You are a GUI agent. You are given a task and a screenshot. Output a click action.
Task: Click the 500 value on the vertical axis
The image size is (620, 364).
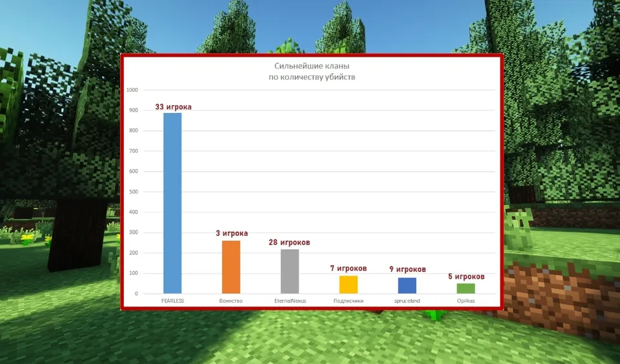click(x=134, y=192)
